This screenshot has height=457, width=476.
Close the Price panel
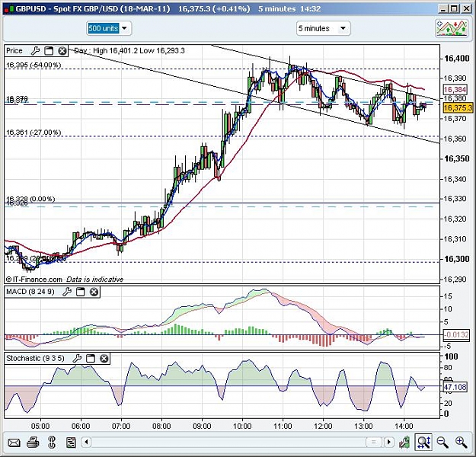62,51
